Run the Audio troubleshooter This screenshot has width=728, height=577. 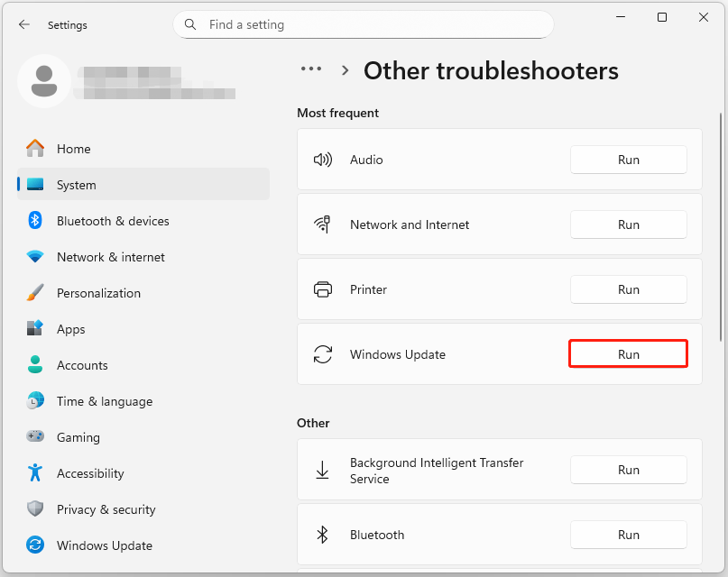point(628,159)
